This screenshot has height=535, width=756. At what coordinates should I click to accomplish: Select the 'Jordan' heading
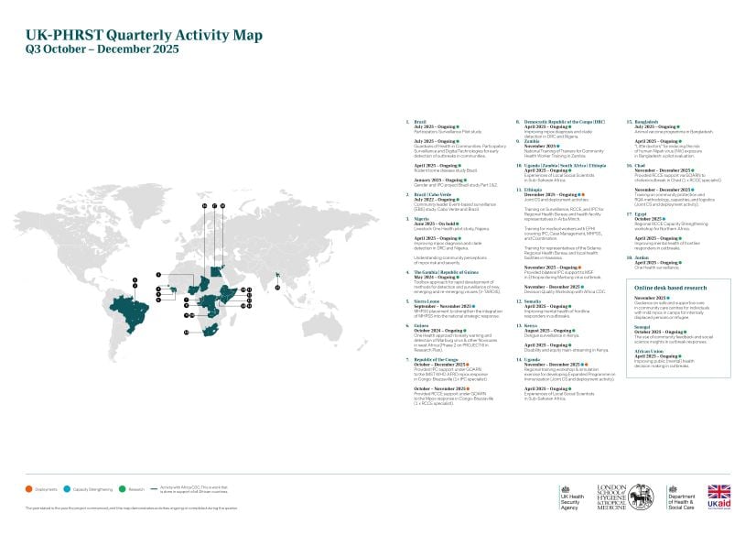[x=642, y=257]
